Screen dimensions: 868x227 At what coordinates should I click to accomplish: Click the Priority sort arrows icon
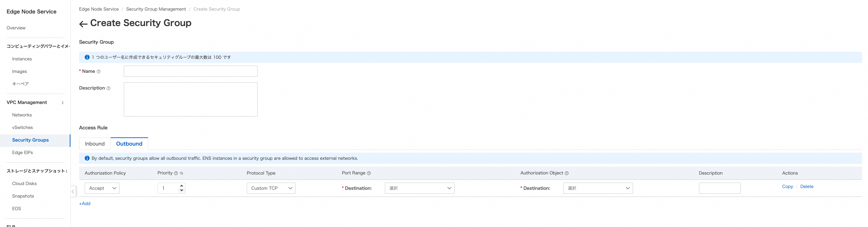182,173
